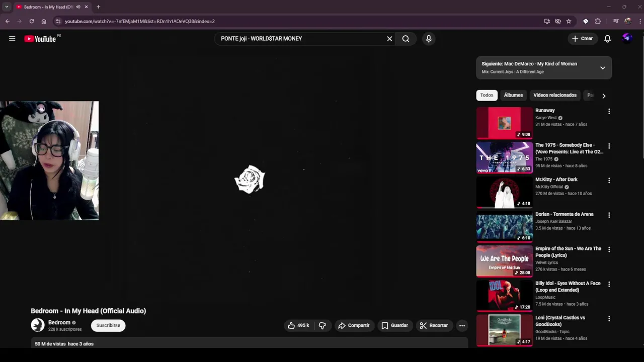Open the Bedroom channel name link

tap(59, 322)
